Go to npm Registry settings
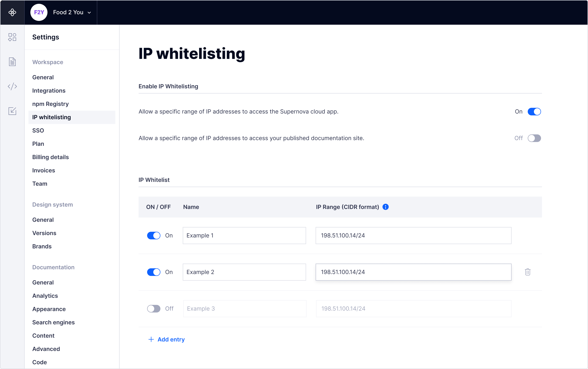The height and width of the screenshot is (369, 588). (x=50, y=104)
